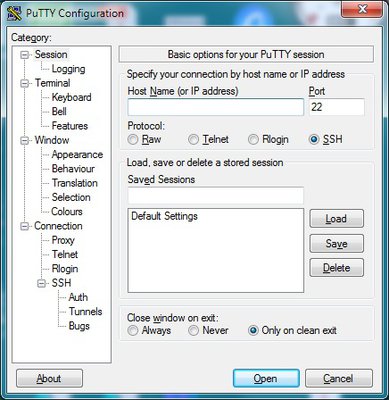The width and height of the screenshot is (389, 400).
Task: Select Behaviour in the category tree
Action: pos(73,169)
